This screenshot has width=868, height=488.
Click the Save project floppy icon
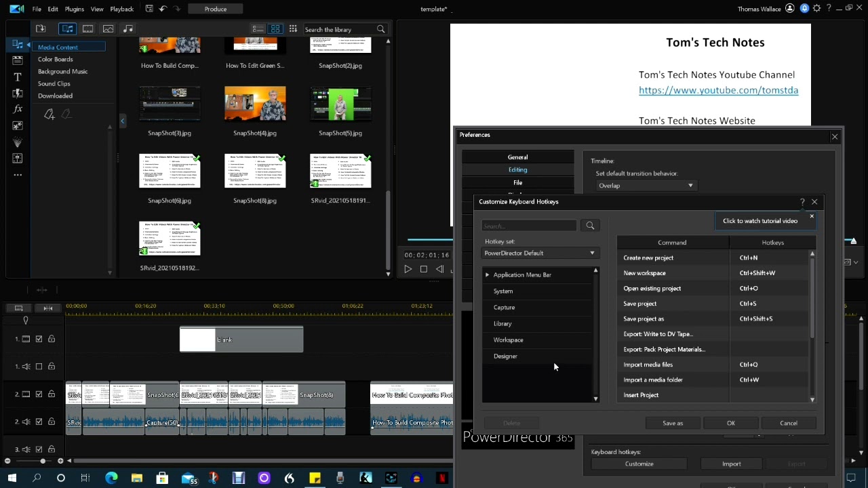tap(149, 9)
